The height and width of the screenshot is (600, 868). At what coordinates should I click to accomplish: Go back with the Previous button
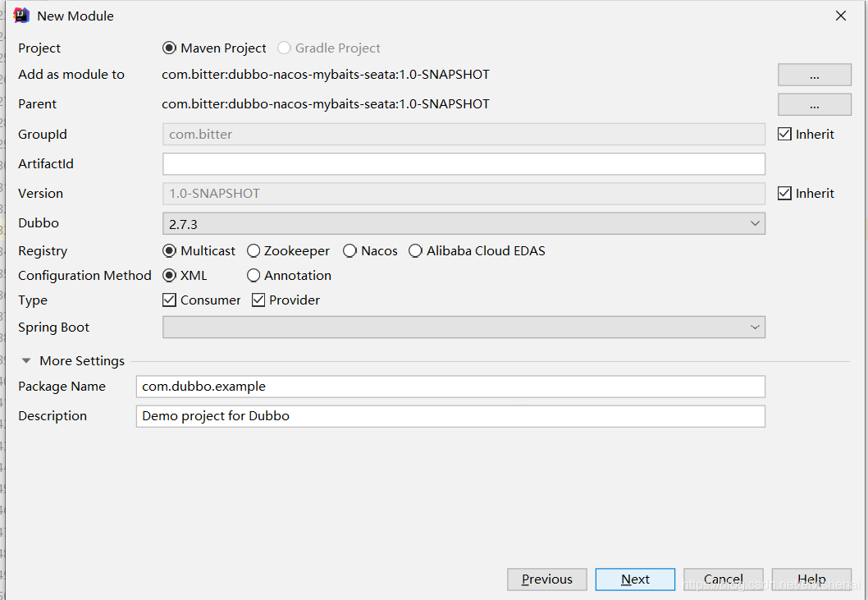(547, 579)
